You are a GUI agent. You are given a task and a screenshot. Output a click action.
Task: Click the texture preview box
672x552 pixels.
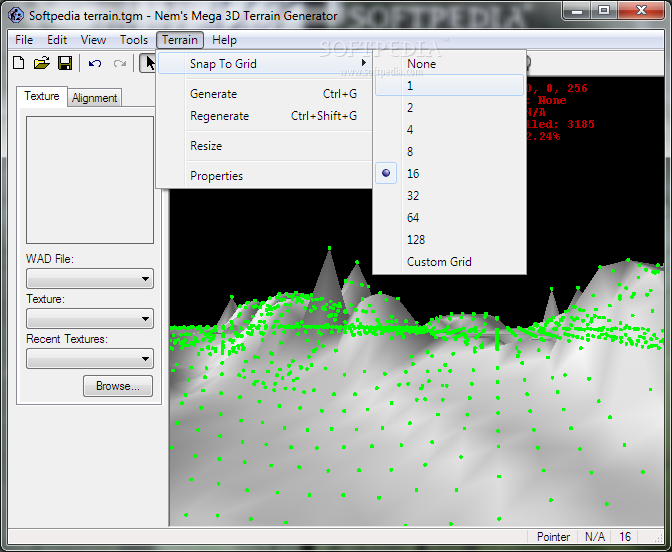click(x=90, y=180)
